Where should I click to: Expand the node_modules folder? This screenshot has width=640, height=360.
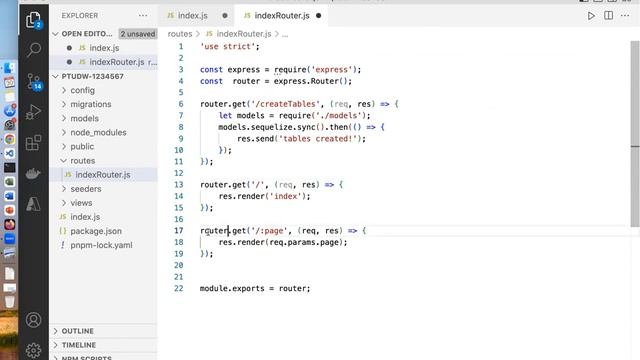(x=98, y=133)
